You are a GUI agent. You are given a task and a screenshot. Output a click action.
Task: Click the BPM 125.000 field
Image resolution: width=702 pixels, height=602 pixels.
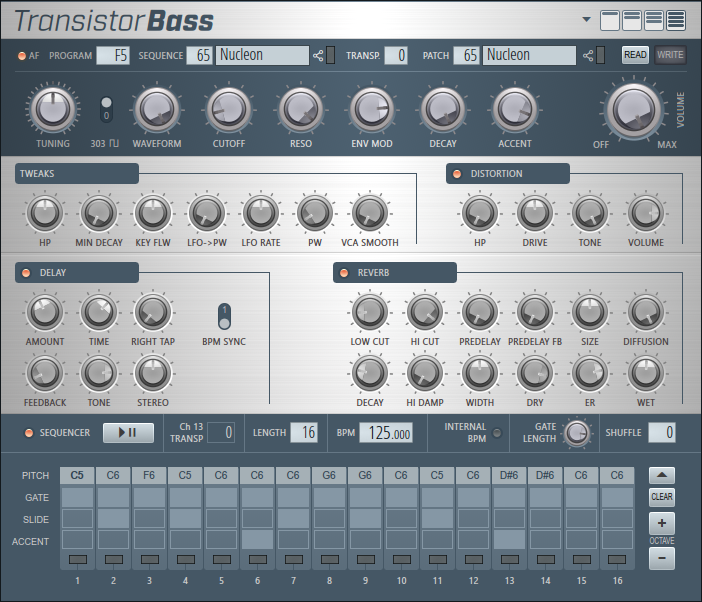point(386,433)
